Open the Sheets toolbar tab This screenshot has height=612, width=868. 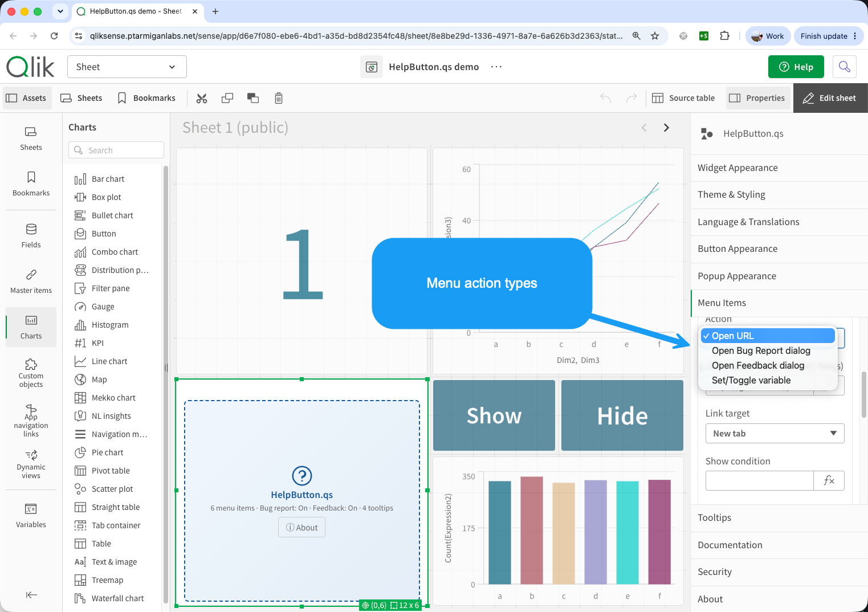pyautogui.click(x=81, y=98)
